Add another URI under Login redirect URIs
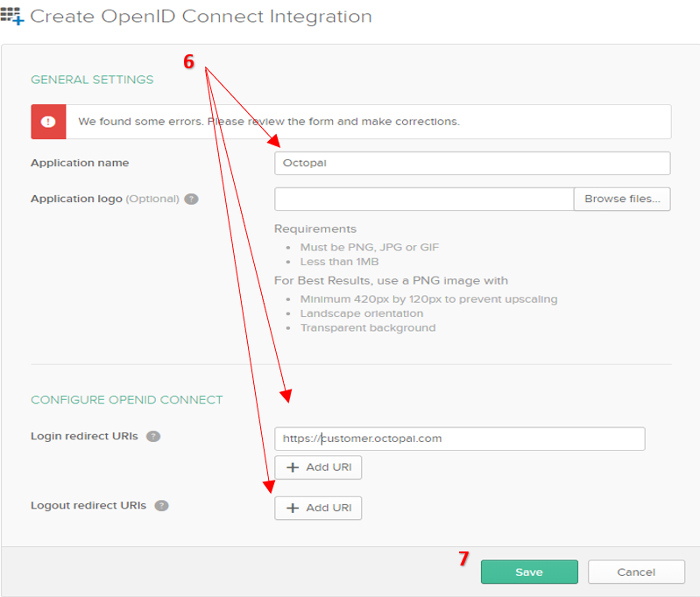 318,467
